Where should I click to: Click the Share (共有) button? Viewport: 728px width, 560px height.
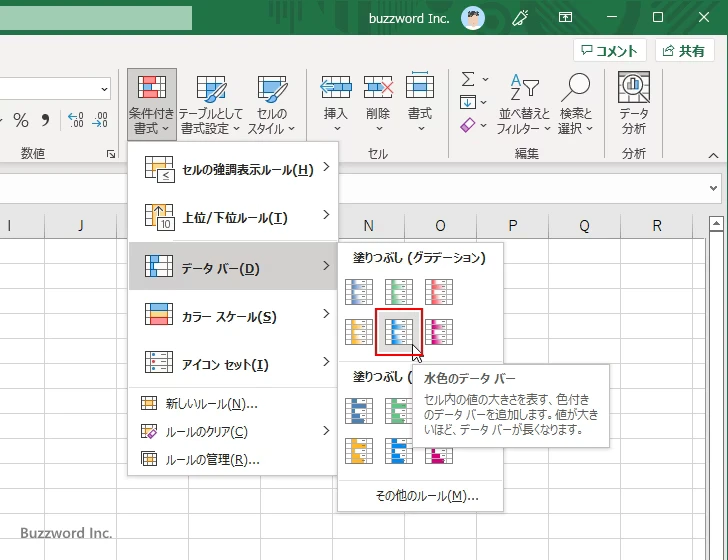[684, 51]
